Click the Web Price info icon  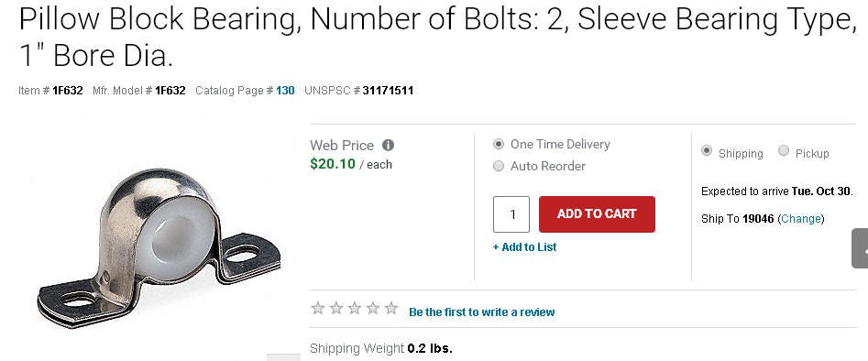coord(389,146)
